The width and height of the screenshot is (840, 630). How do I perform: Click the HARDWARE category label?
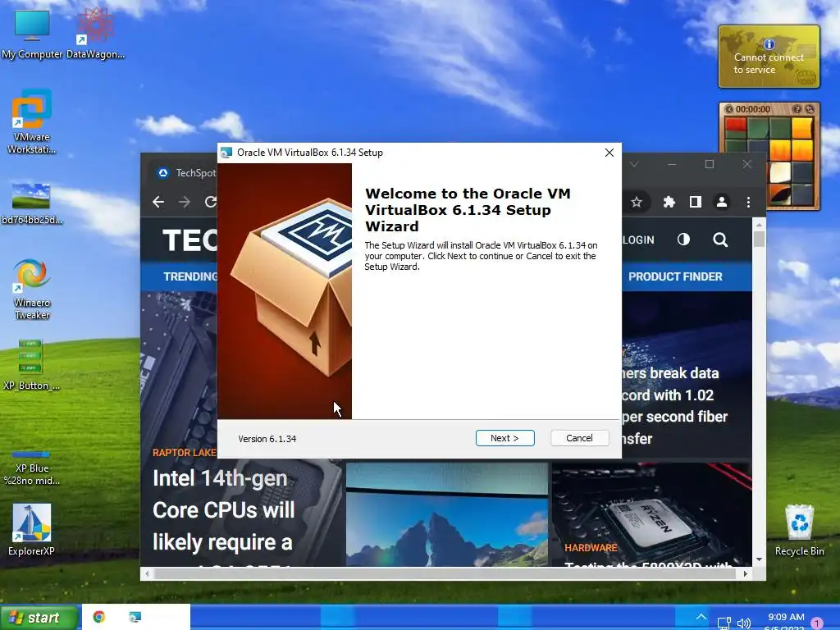click(x=591, y=547)
